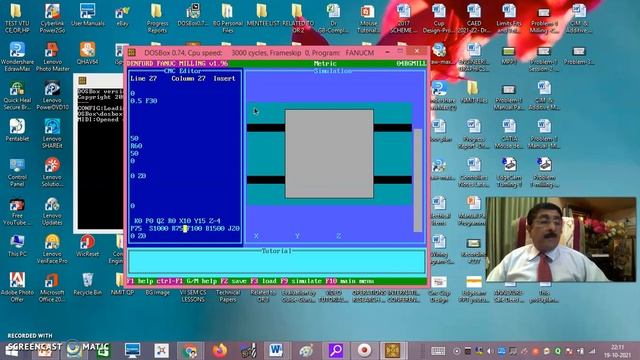The height and width of the screenshot is (360, 640).
Task: Open the Control Panel shortcut
Action: coord(17,171)
